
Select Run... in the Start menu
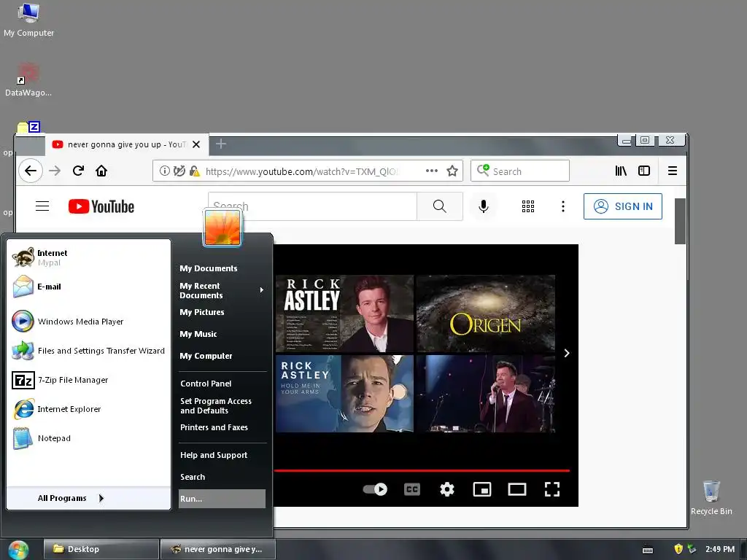(x=222, y=499)
